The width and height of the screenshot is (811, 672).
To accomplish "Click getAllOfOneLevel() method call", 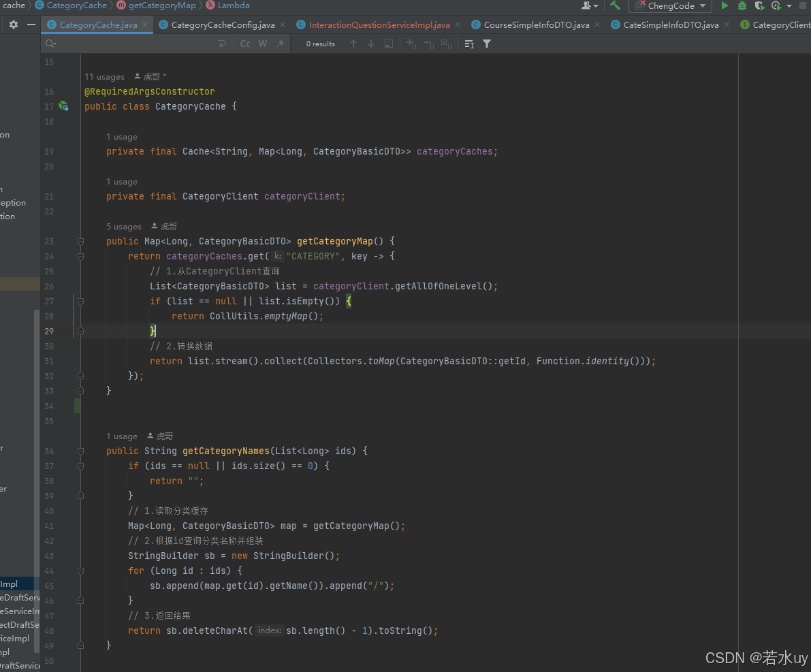I will pyautogui.click(x=444, y=286).
